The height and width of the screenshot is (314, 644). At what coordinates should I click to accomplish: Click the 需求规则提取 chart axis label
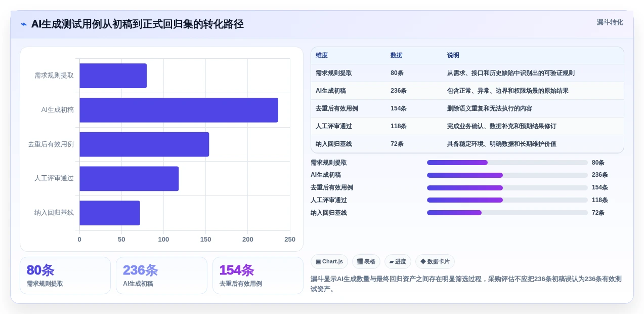click(x=54, y=75)
